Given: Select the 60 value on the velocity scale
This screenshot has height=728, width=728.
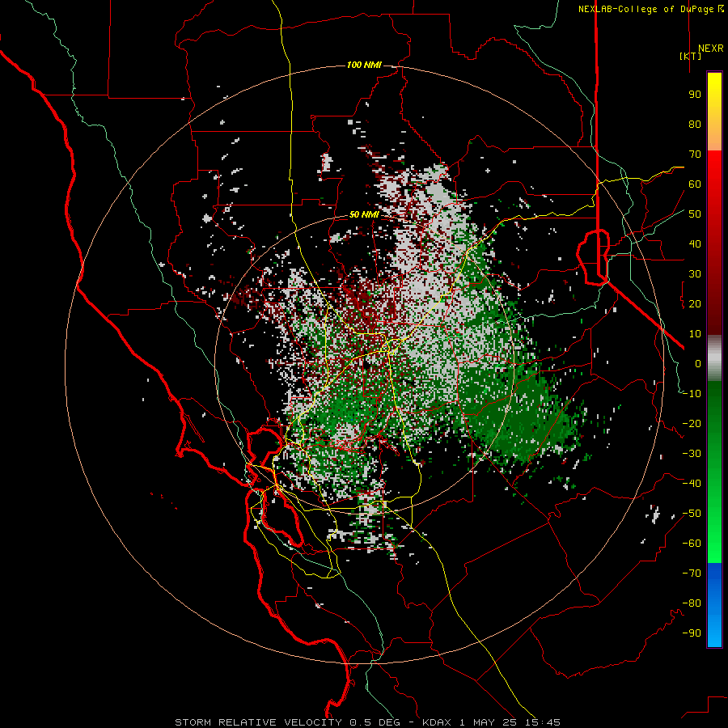Looking at the screenshot, I should tap(695, 184).
